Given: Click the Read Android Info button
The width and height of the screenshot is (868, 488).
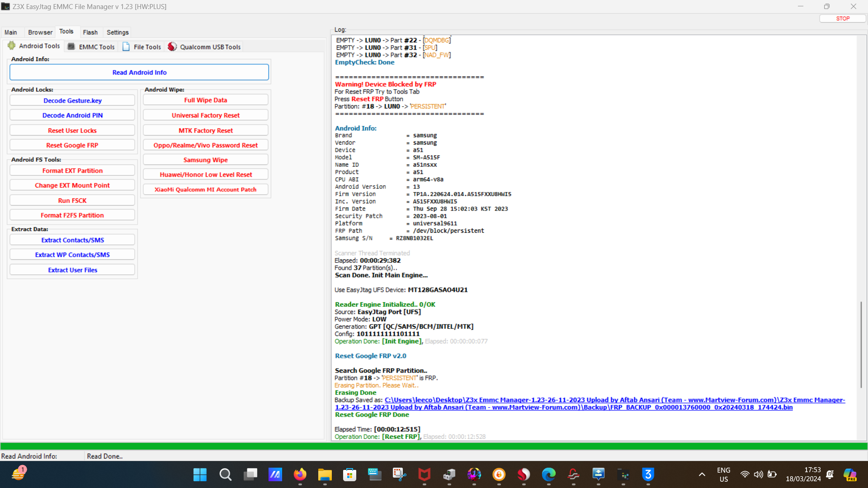Looking at the screenshot, I should [139, 72].
